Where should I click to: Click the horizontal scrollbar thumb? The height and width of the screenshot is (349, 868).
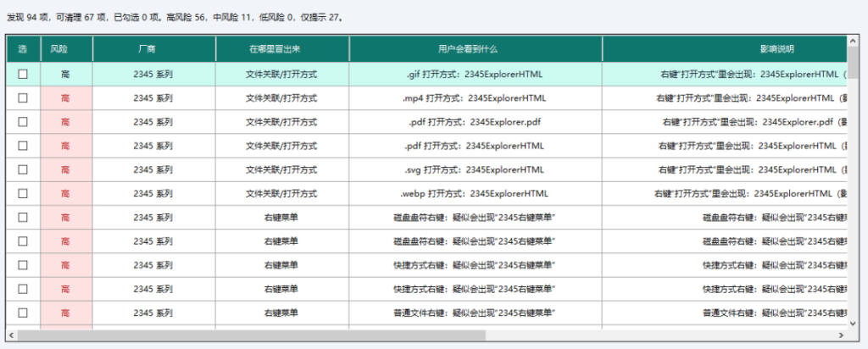251,335
